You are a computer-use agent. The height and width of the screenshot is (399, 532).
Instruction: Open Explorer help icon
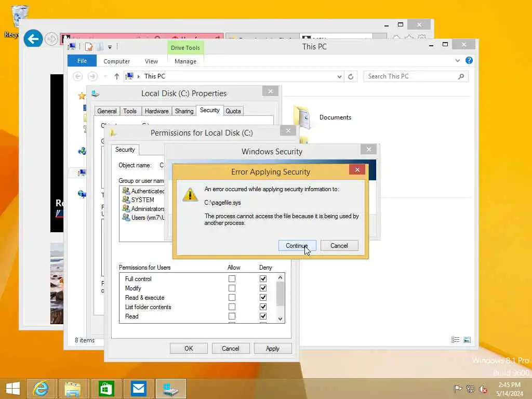pyautogui.click(x=469, y=60)
